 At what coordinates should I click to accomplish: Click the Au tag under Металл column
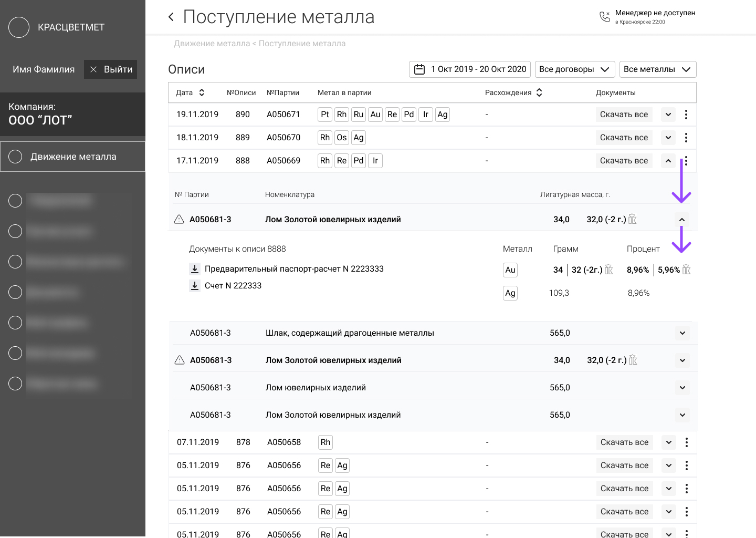[510, 270]
